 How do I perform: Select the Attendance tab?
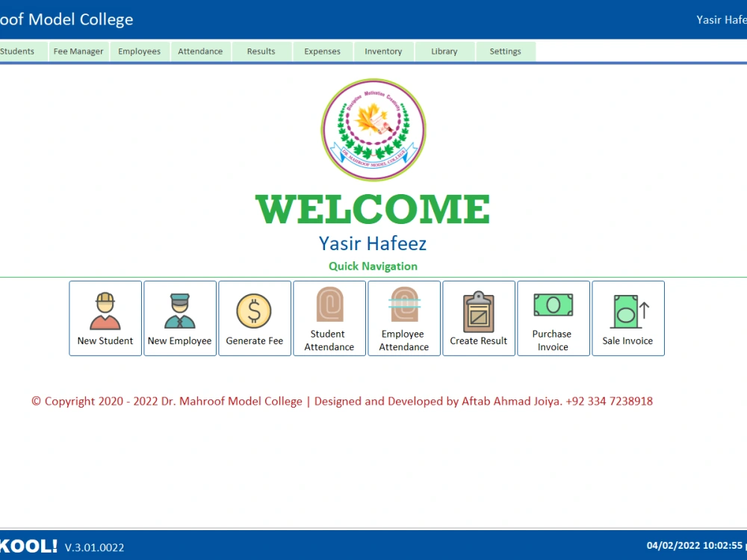click(x=200, y=51)
